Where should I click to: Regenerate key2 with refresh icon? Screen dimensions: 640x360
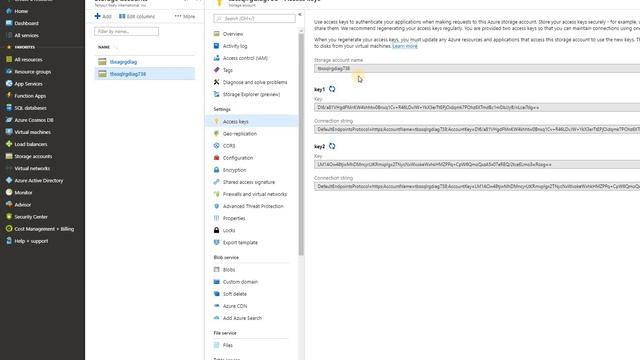click(x=332, y=146)
